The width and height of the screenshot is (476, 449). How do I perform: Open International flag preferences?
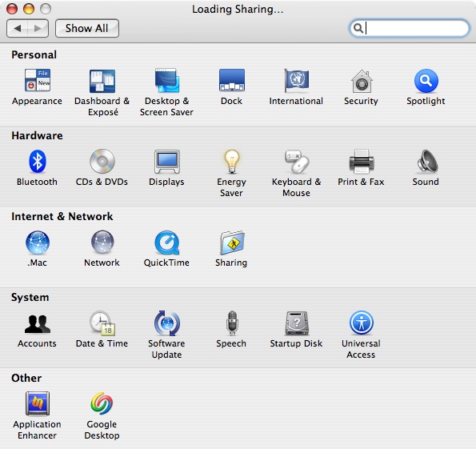296,80
